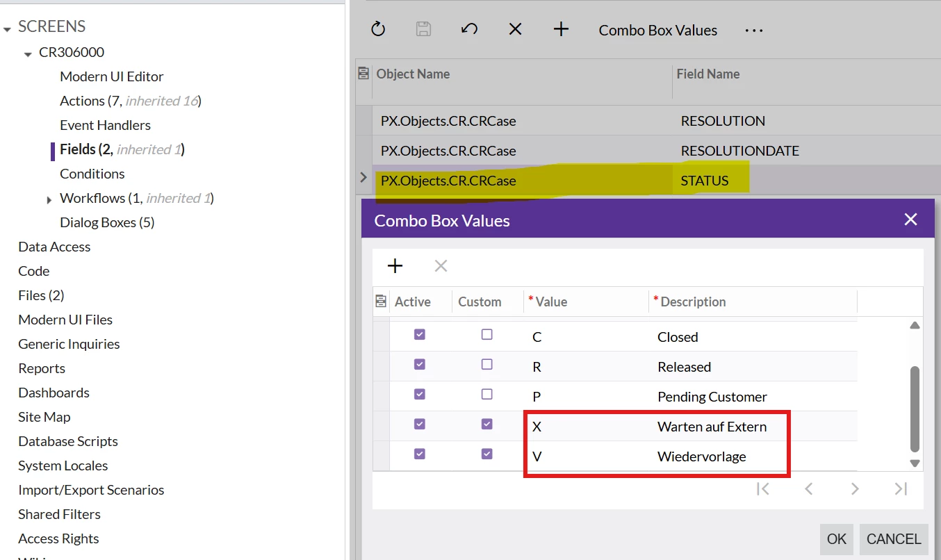Viewport: 941px width, 560px height.
Task: Toggle Custom checkbox for Pending Customer
Action: (486, 395)
